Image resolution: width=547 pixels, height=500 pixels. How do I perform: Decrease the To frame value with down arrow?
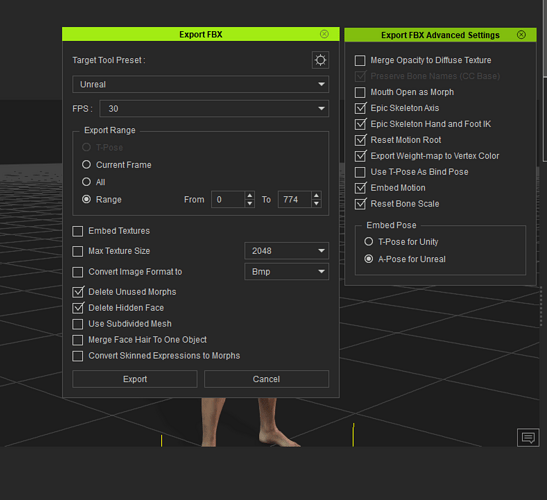click(x=316, y=203)
